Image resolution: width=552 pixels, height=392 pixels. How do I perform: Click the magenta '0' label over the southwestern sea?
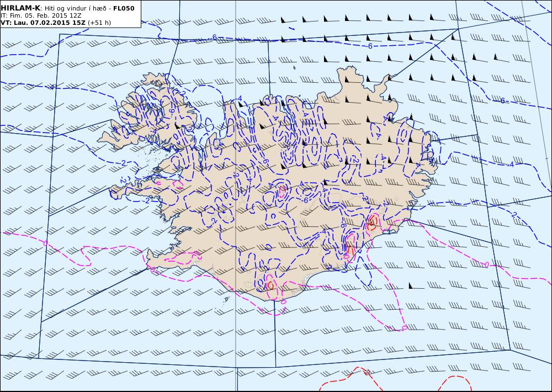pyautogui.click(x=45, y=243)
